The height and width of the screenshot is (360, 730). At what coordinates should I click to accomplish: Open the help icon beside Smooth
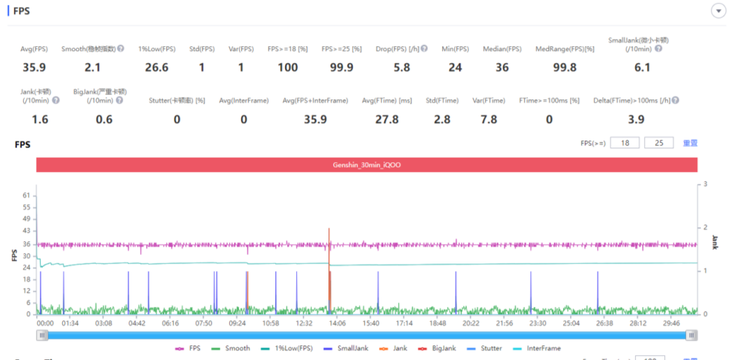(x=121, y=48)
